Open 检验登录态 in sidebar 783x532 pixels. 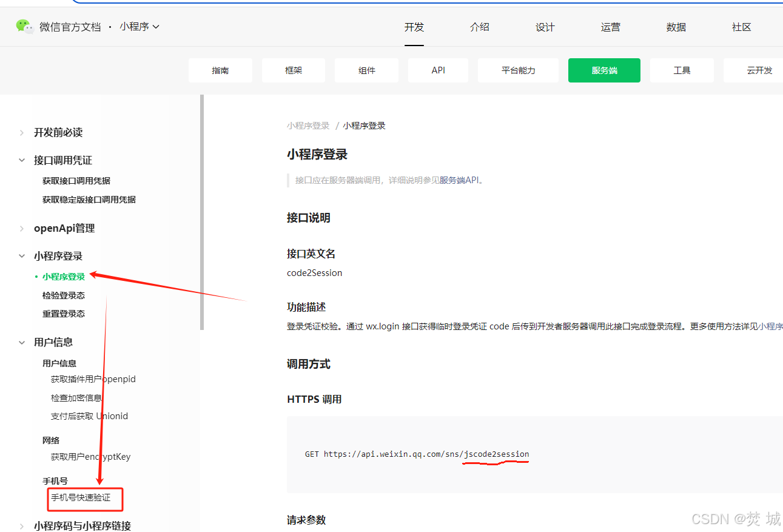coord(64,295)
